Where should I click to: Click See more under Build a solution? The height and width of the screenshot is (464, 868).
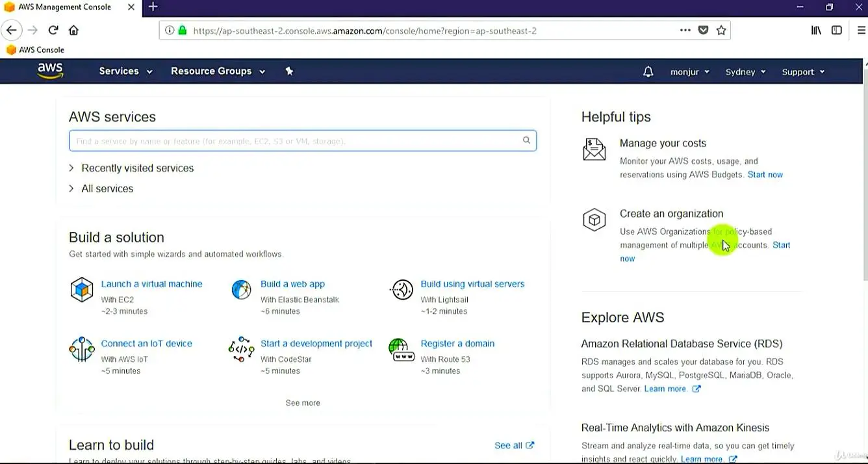(x=303, y=403)
